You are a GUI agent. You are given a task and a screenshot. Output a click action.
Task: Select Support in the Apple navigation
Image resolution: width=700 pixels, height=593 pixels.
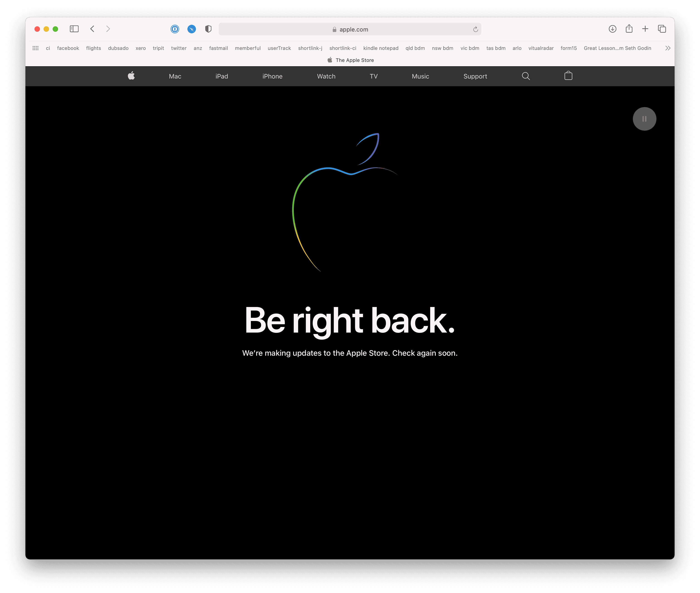click(x=475, y=76)
